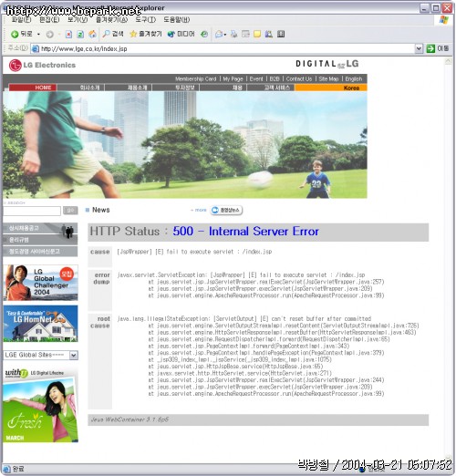Click inside the site search field
Image resolution: width=456 pixels, height=476 pixels.
pyautogui.click(x=32, y=211)
